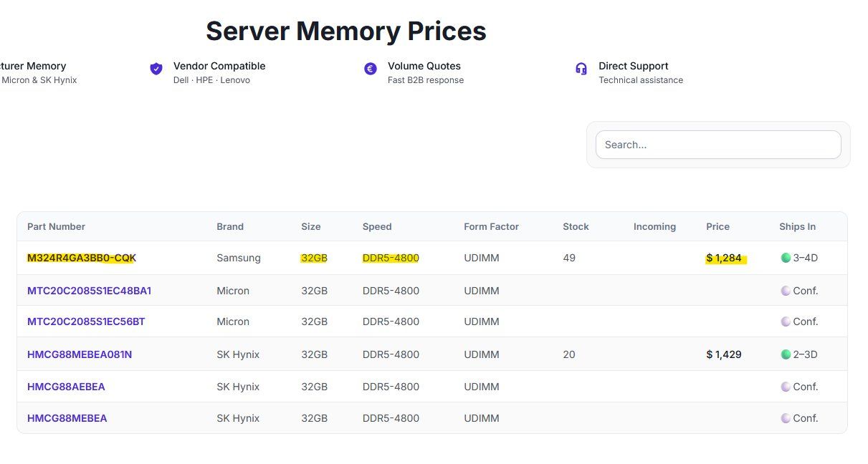Screen dimensions: 868x464
Task: Click the 3–4D shipping time text
Action: (x=806, y=258)
